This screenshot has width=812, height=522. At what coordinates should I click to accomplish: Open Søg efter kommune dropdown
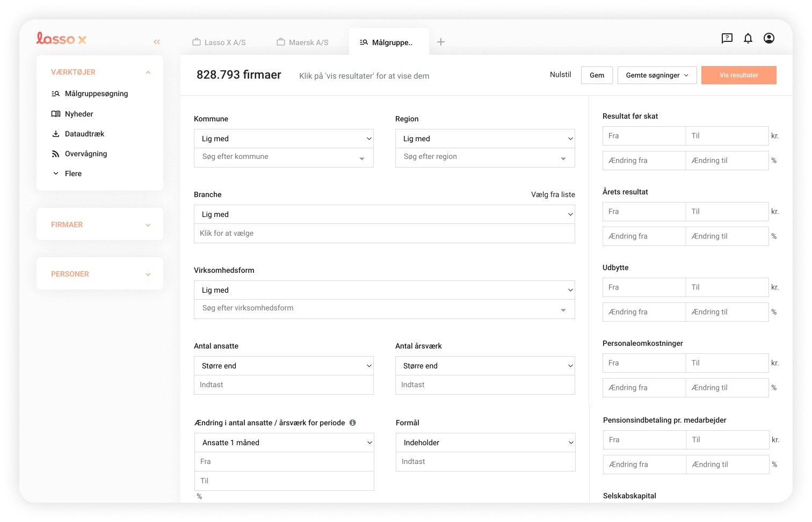coord(284,157)
